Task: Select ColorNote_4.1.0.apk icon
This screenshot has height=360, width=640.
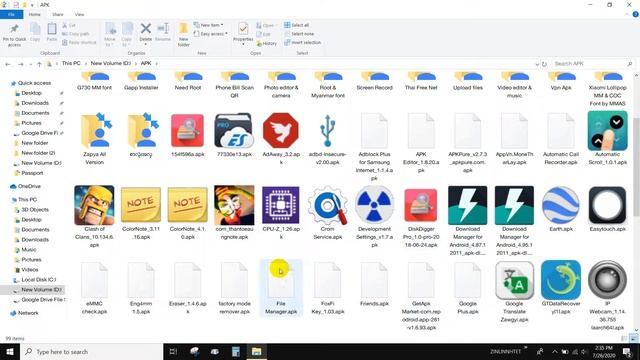Action: (x=187, y=205)
